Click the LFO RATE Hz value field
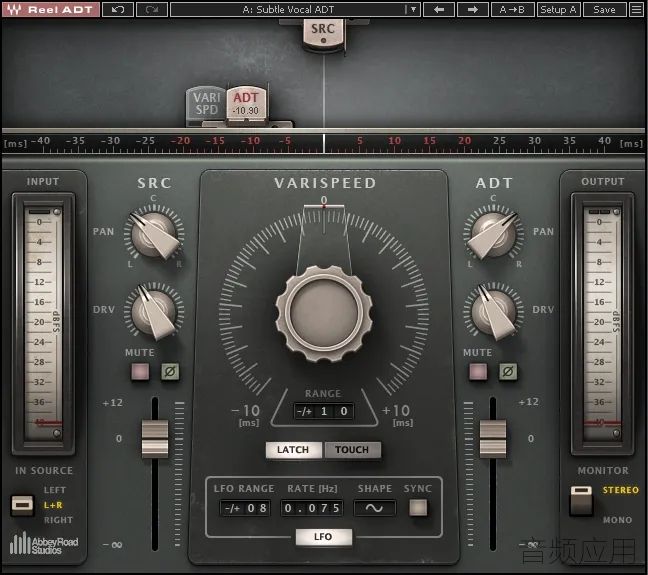The image size is (648, 575). click(x=312, y=508)
